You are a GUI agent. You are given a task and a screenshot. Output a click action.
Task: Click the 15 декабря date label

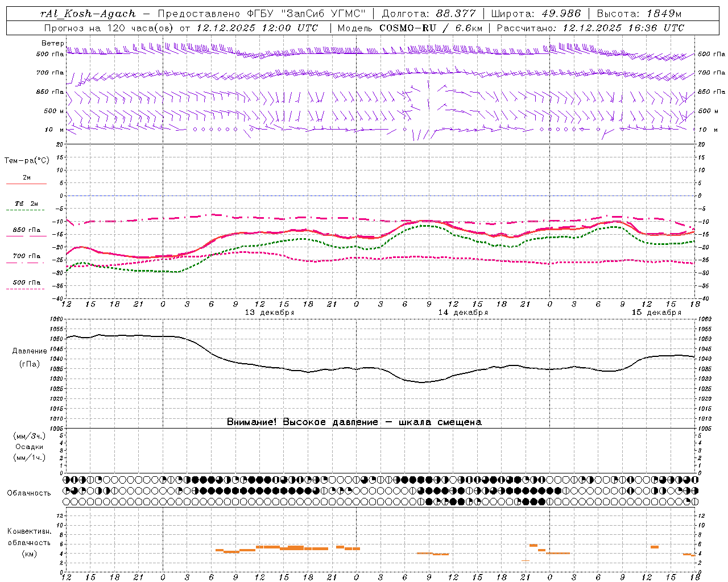click(x=656, y=313)
